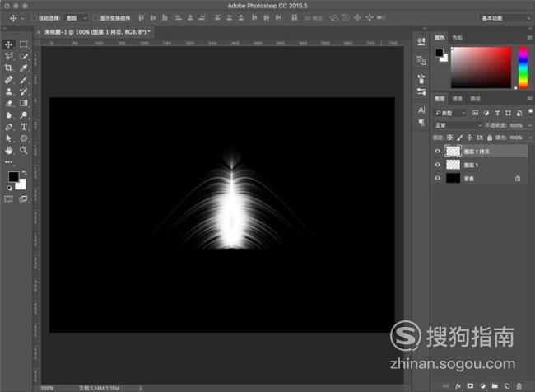Screen dimensions: 535x392
Task: Toggle the layer filter on/off switch
Action: (x=530, y=112)
